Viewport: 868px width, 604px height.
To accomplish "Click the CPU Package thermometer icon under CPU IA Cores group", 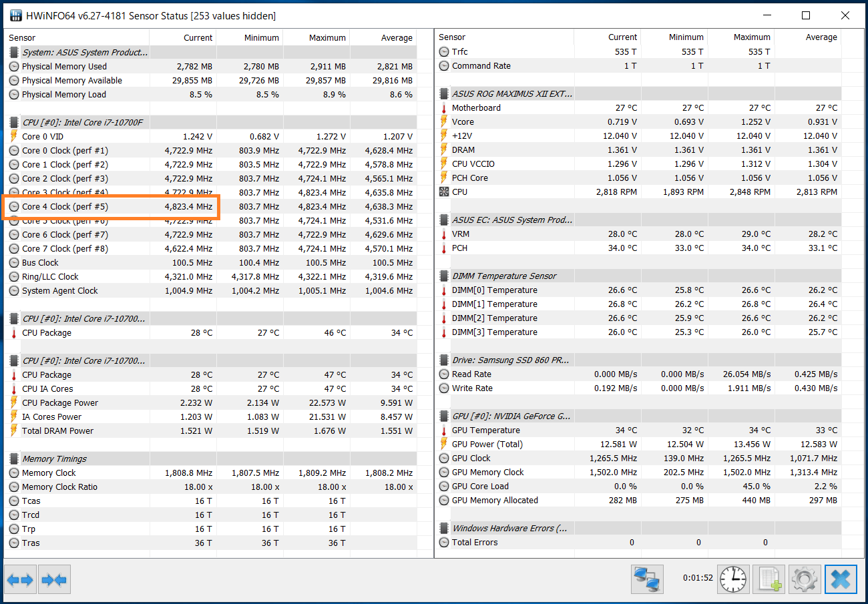I will (x=14, y=374).
